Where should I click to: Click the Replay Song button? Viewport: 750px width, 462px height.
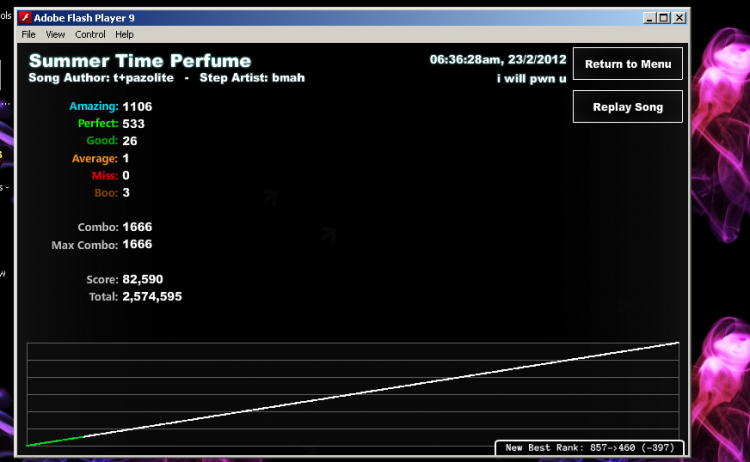point(628,107)
